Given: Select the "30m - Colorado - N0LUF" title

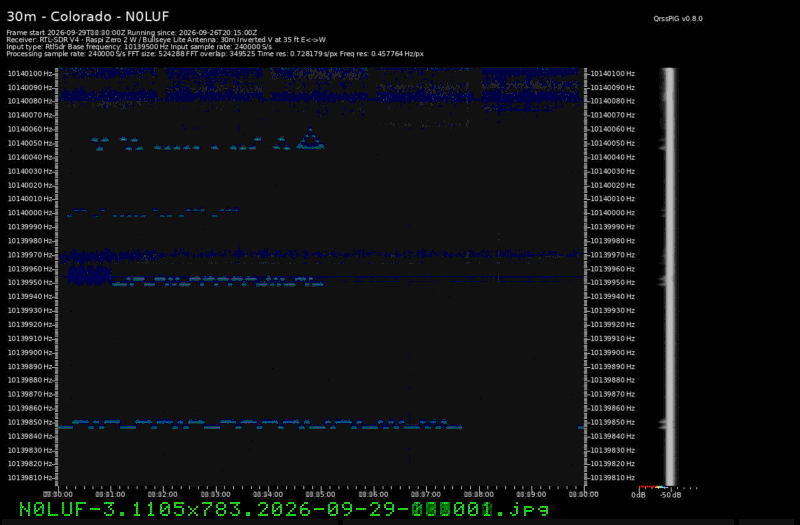Looking at the screenshot, I should [x=88, y=16].
